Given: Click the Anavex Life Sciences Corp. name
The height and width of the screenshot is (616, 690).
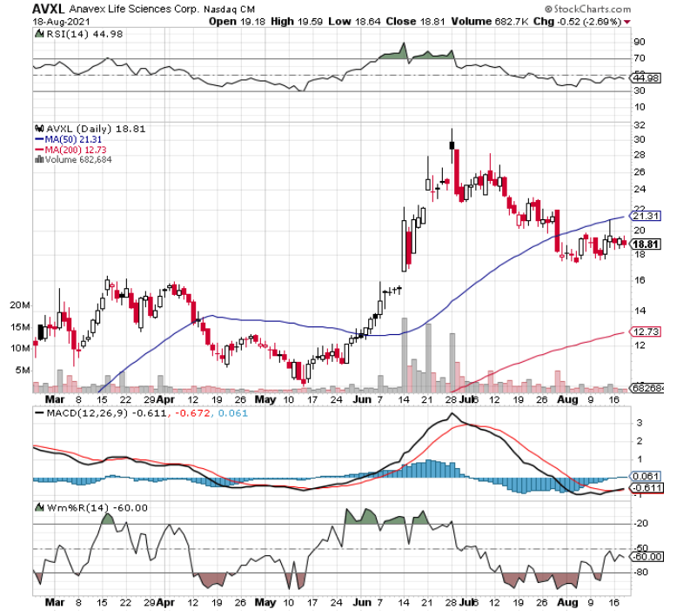Looking at the screenshot, I should pos(134,9).
